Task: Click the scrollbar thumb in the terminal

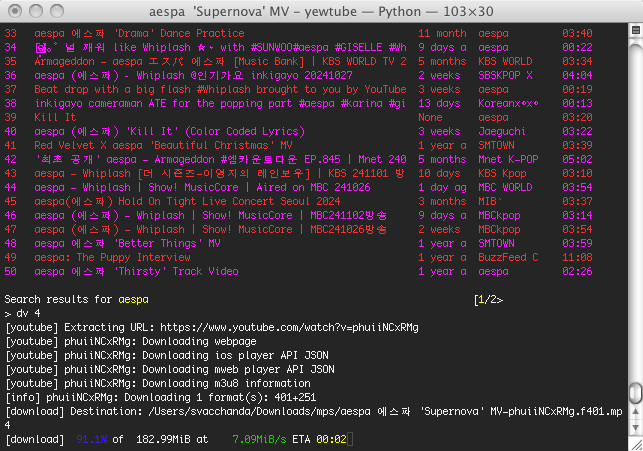Action: (635, 394)
